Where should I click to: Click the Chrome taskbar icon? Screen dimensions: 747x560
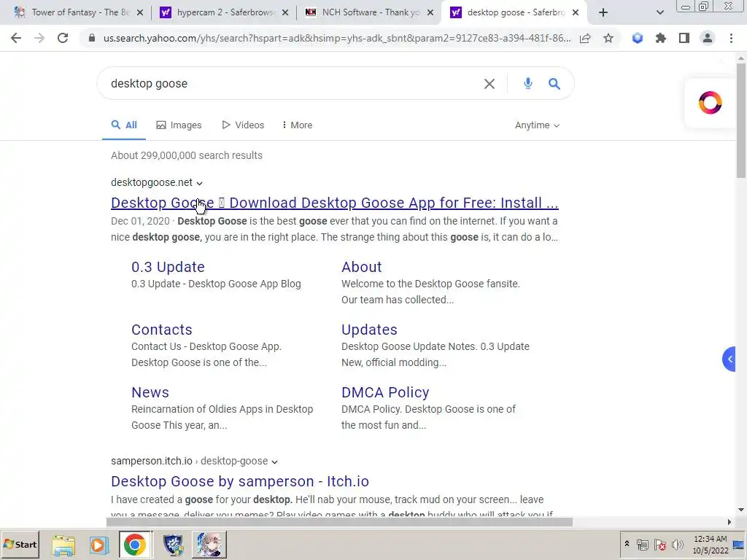click(x=135, y=545)
